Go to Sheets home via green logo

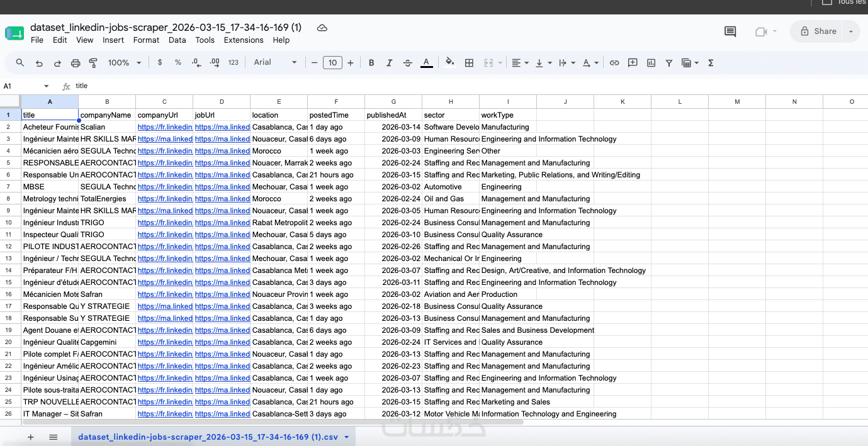coord(14,33)
